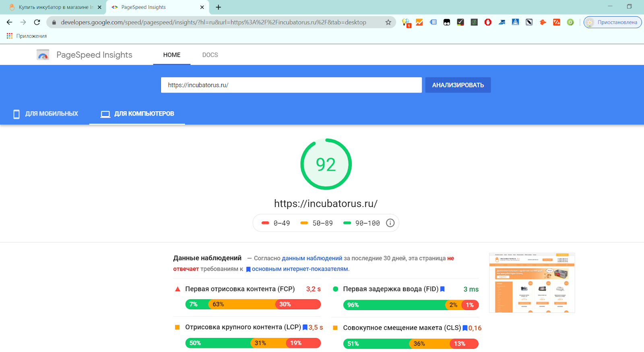Click the blue tag extension icon

coord(433,22)
